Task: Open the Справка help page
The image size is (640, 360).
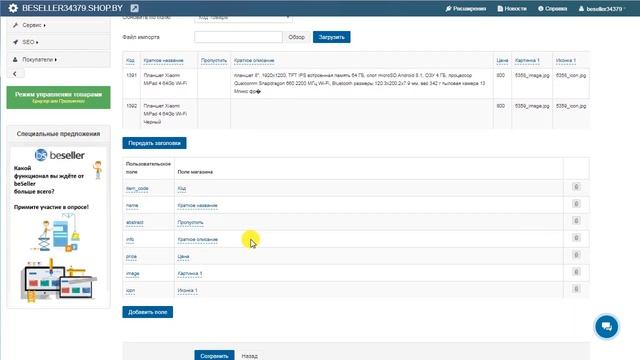Action: pos(553,9)
